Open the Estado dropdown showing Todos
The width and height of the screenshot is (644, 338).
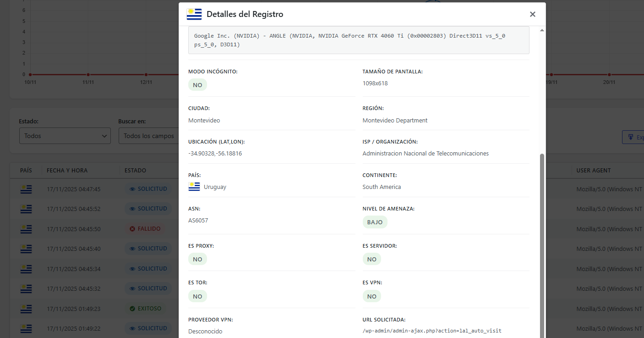click(x=65, y=136)
